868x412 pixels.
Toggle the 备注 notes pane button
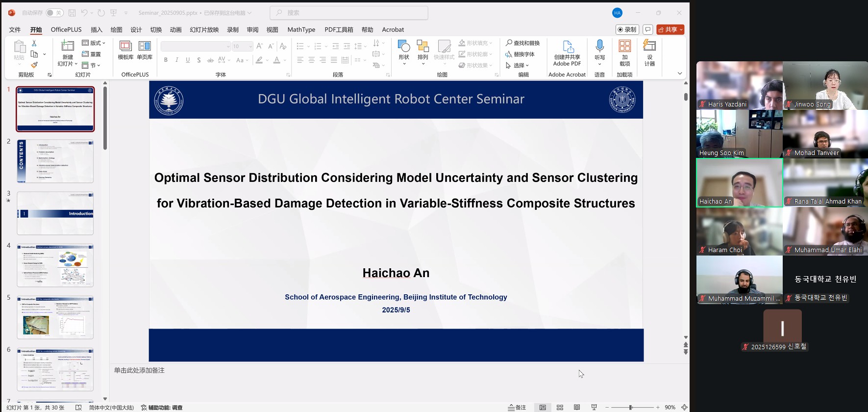[x=517, y=408]
